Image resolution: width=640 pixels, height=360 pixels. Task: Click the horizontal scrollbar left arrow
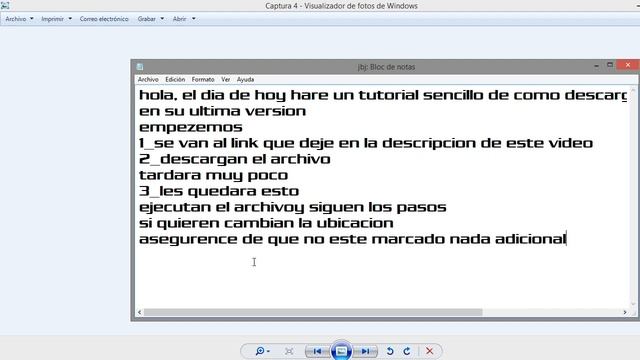pos(140,312)
